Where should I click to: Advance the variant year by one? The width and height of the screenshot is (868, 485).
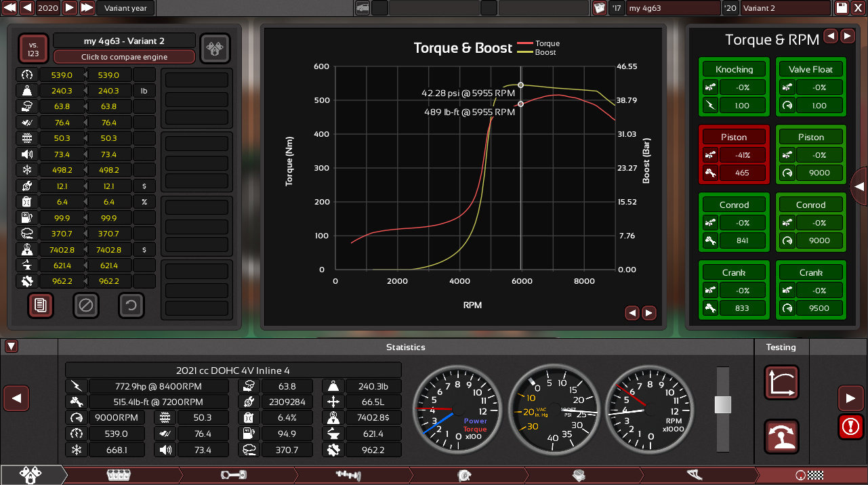[x=69, y=8]
